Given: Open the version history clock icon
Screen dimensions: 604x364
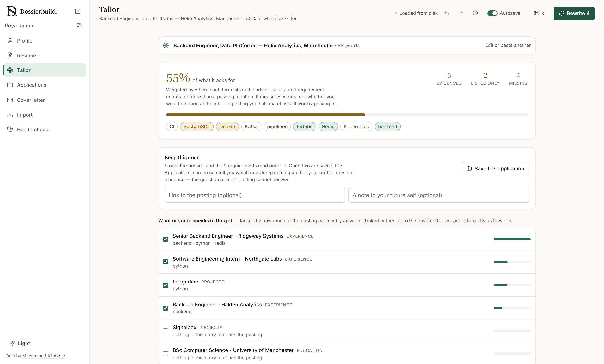Looking at the screenshot, I should tap(475, 13).
